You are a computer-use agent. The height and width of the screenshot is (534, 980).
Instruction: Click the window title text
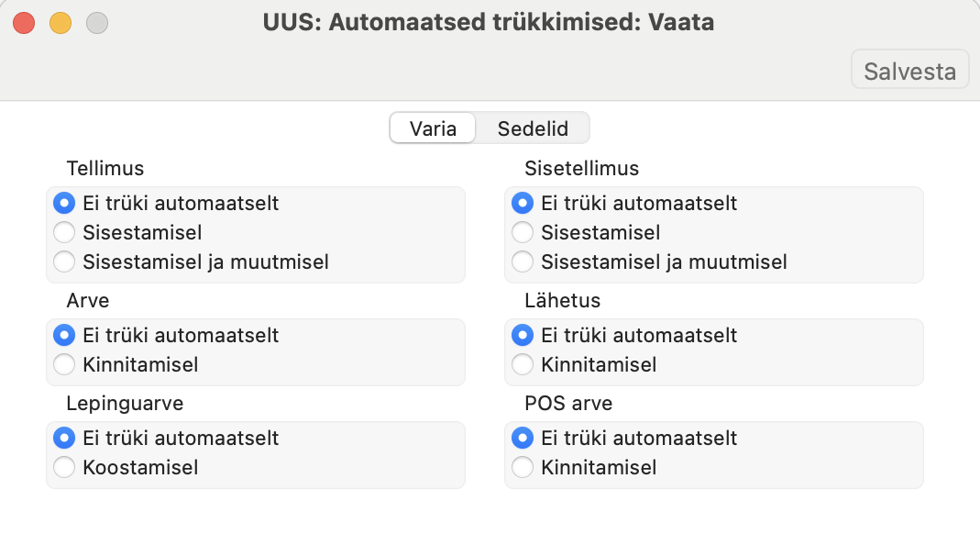[488, 23]
